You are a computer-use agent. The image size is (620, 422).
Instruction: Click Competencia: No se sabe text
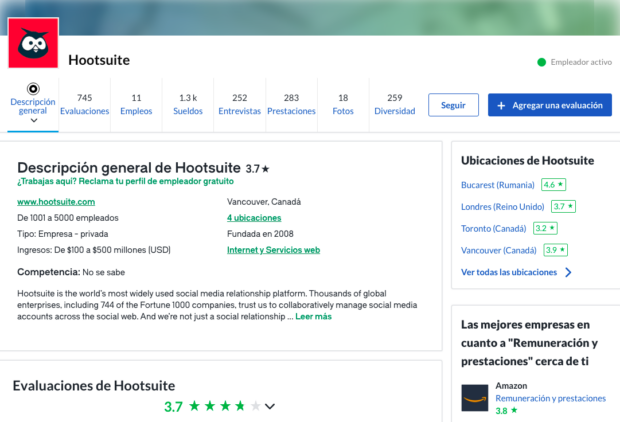click(x=71, y=272)
